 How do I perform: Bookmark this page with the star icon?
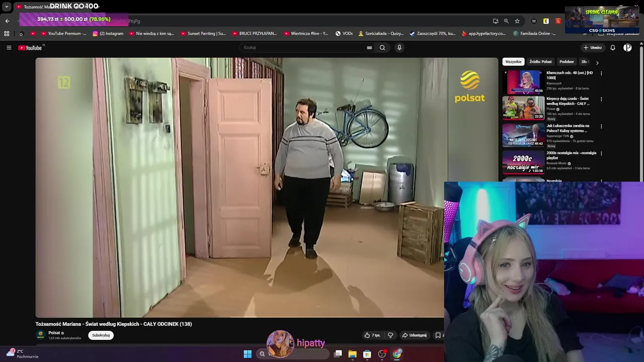[517, 21]
